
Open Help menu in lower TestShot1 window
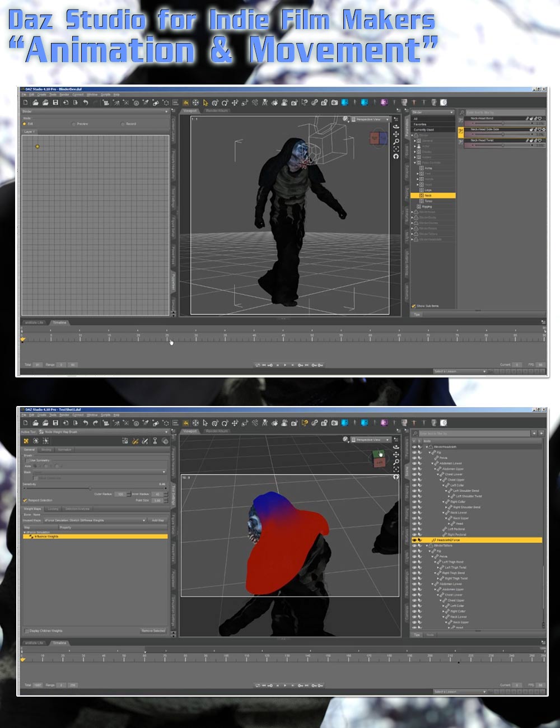pos(116,414)
